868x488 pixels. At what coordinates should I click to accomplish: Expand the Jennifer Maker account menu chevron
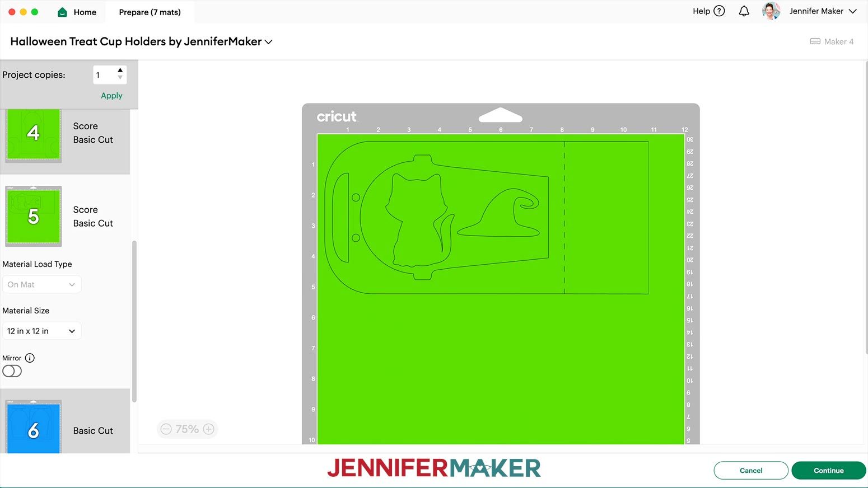[853, 11]
